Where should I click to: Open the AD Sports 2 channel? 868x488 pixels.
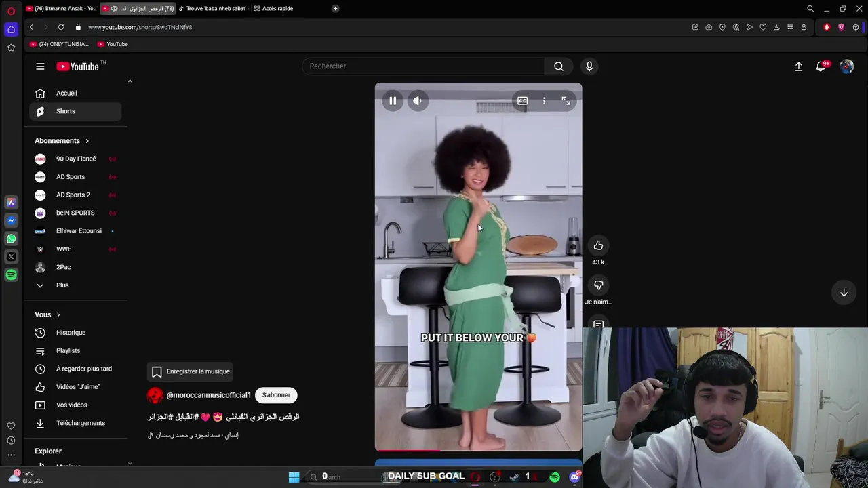[75, 195]
